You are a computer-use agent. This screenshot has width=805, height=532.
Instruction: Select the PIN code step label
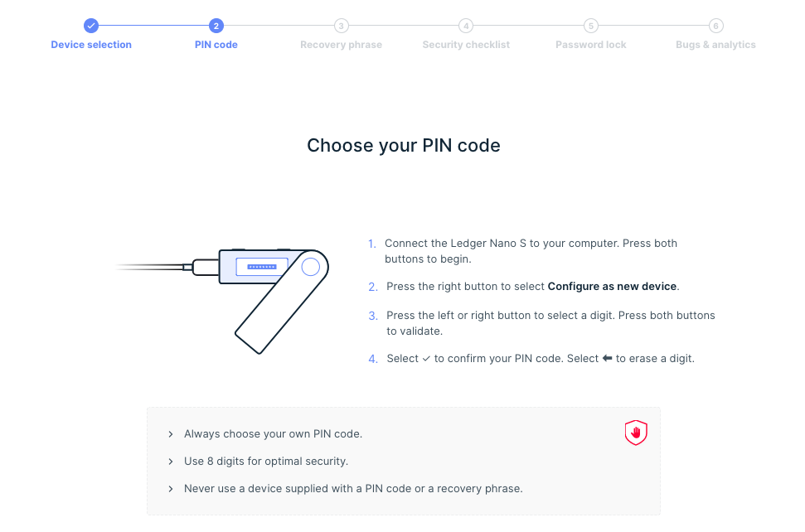pos(216,45)
